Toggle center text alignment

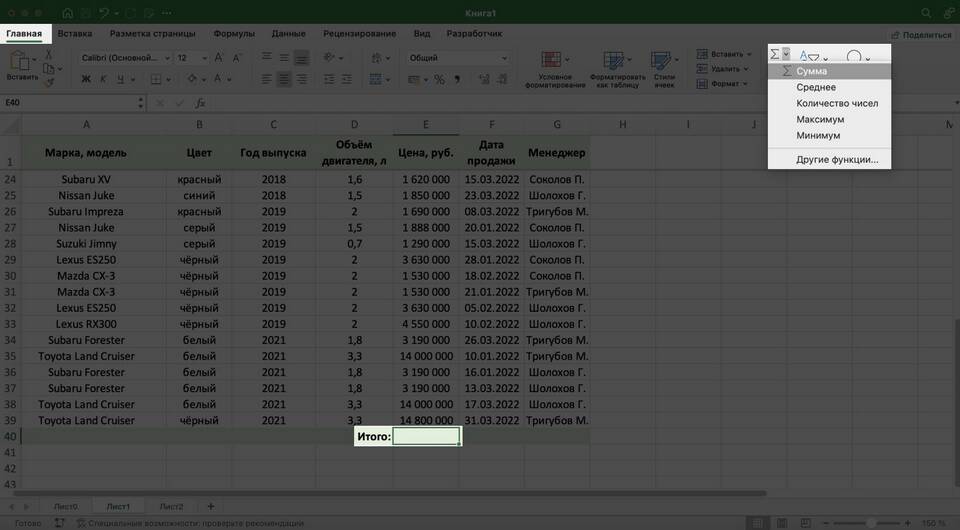(284, 80)
